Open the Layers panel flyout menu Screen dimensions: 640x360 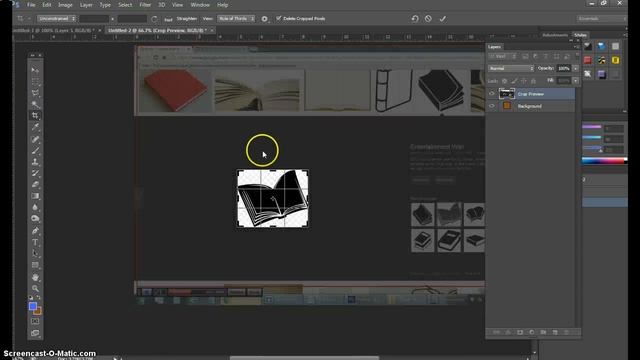point(576,47)
